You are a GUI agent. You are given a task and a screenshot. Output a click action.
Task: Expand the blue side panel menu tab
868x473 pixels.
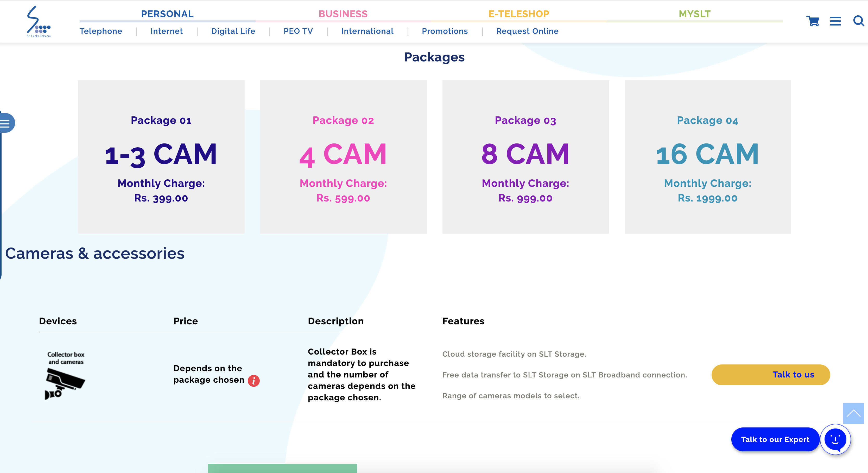[x=7, y=123]
